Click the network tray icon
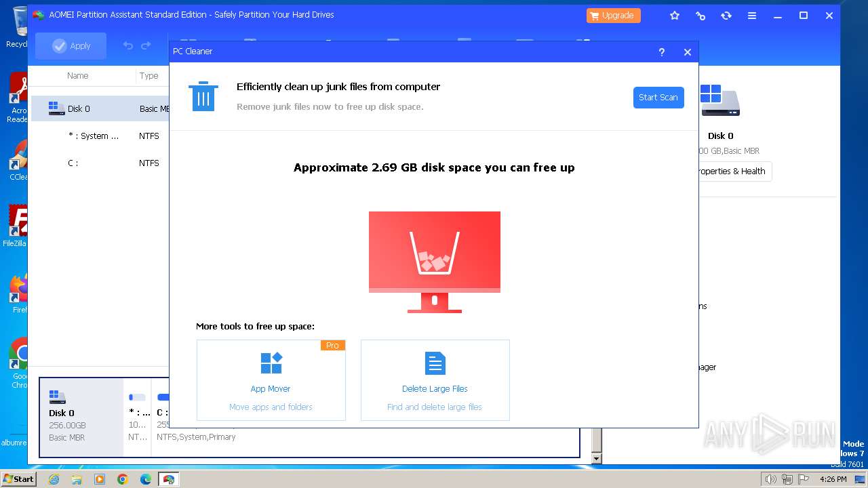 (x=786, y=479)
